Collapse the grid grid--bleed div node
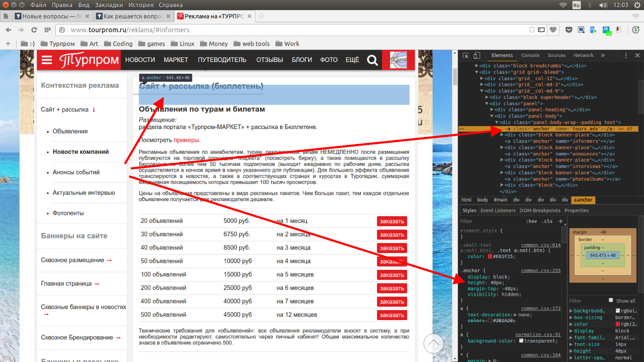Screen dimensions: 644x362 477,72
